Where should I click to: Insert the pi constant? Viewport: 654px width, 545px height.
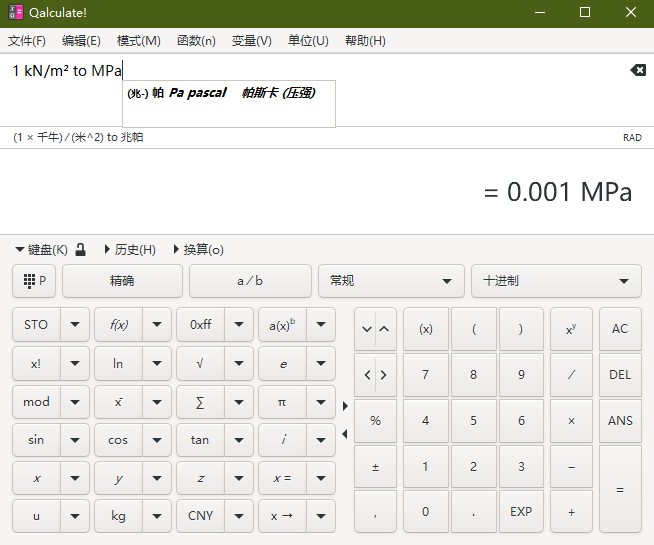[x=283, y=403]
